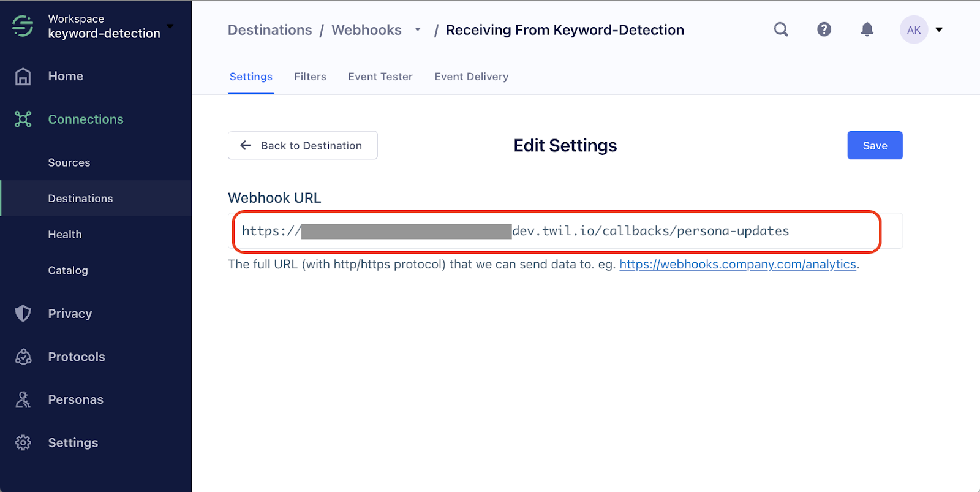Screen dimensions: 980x492
Task: Click the Privacy shield icon
Action: 23,313
